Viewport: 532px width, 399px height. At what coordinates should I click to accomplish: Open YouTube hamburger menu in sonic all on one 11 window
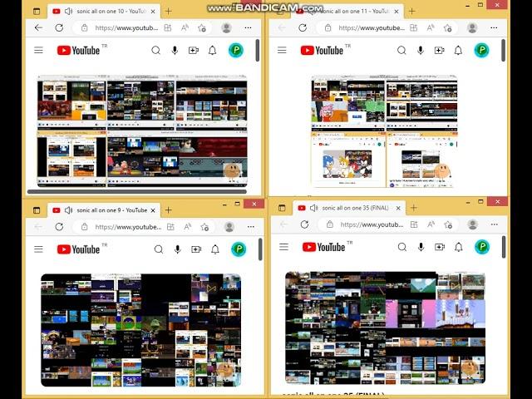[282, 50]
